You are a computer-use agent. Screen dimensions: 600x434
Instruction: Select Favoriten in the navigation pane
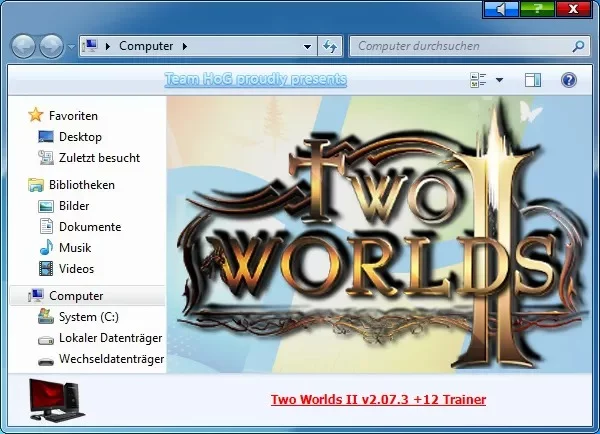coord(73,116)
